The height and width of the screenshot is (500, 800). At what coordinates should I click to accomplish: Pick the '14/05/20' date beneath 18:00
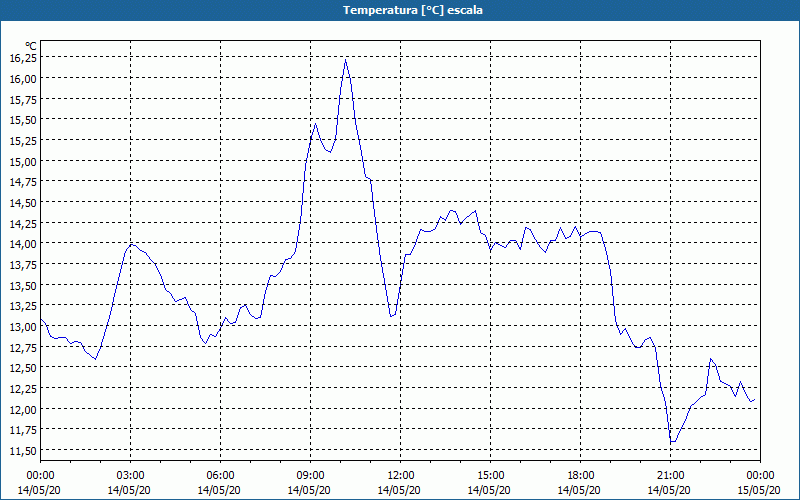click(x=579, y=490)
